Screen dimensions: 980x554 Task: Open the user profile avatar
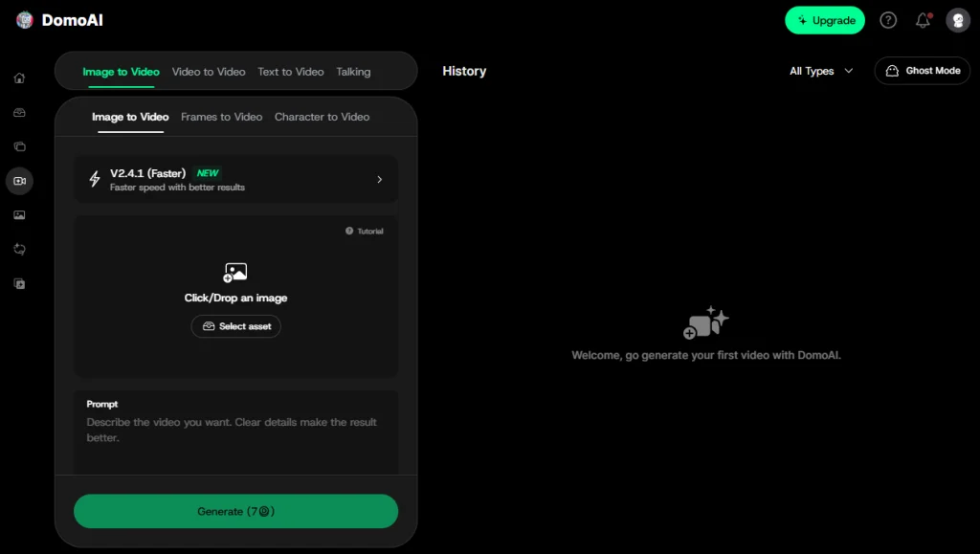(957, 21)
